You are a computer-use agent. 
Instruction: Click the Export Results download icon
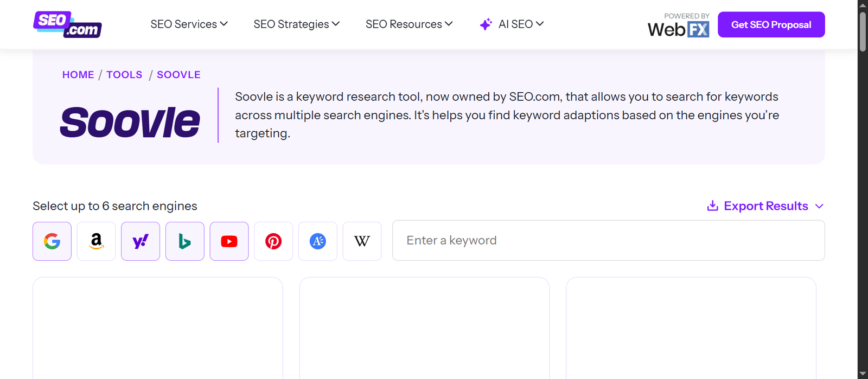[713, 206]
